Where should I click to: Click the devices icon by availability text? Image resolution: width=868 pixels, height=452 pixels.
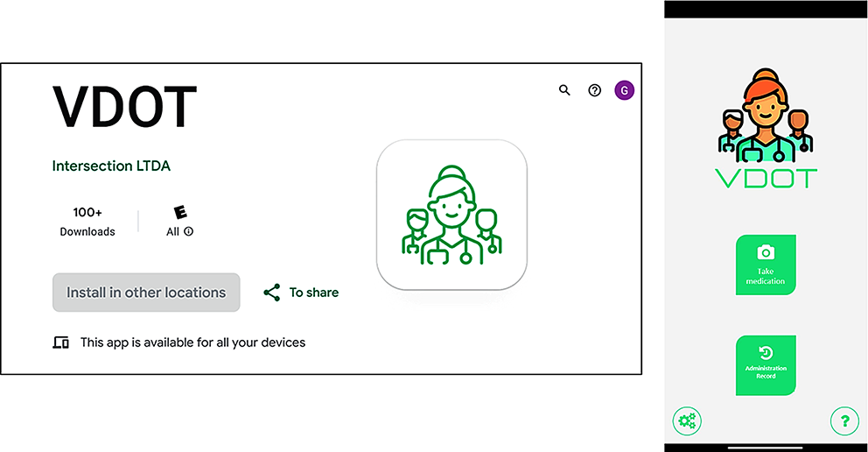pyautogui.click(x=60, y=343)
